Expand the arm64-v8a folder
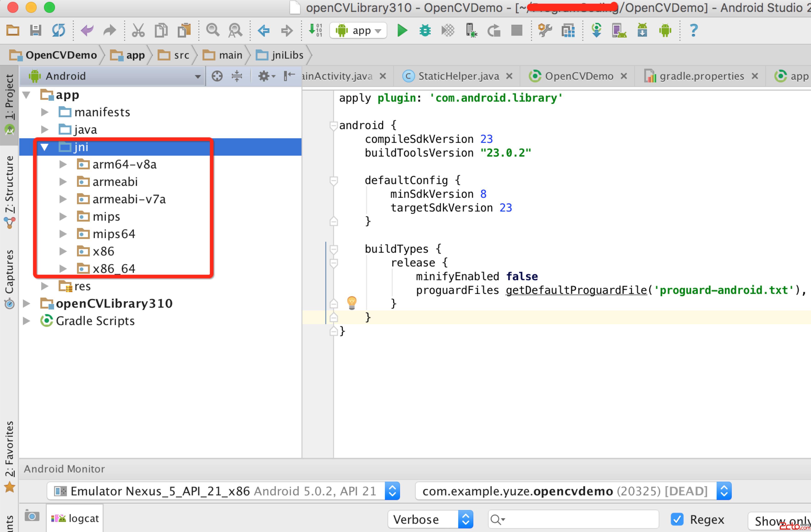The width and height of the screenshot is (811, 532). (x=63, y=165)
